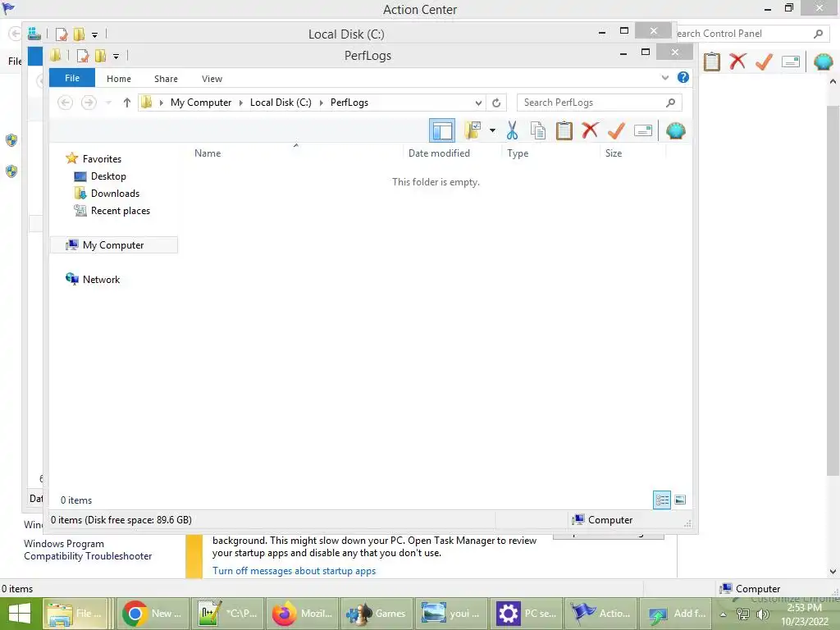Expand the ribbon using the chevron next to Help
Image resolution: width=840 pixels, height=630 pixels.
[664, 78]
